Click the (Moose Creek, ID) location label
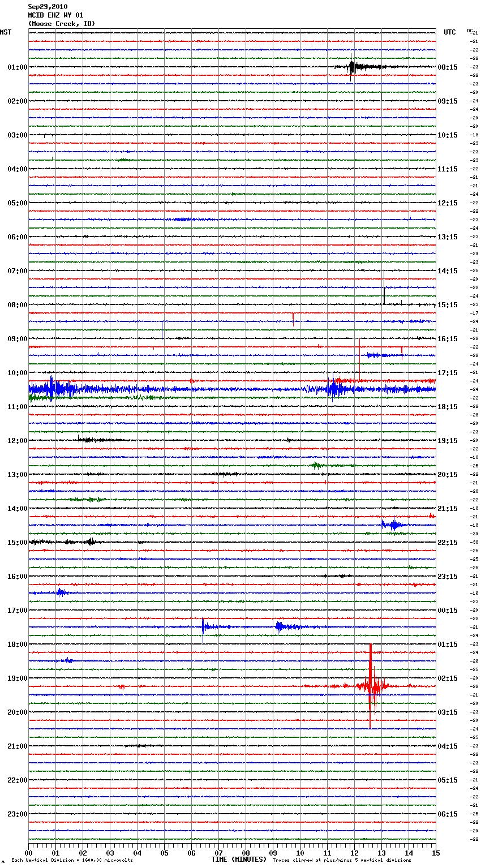This screenshot has height=868, width=481. (x=62, y=24)
